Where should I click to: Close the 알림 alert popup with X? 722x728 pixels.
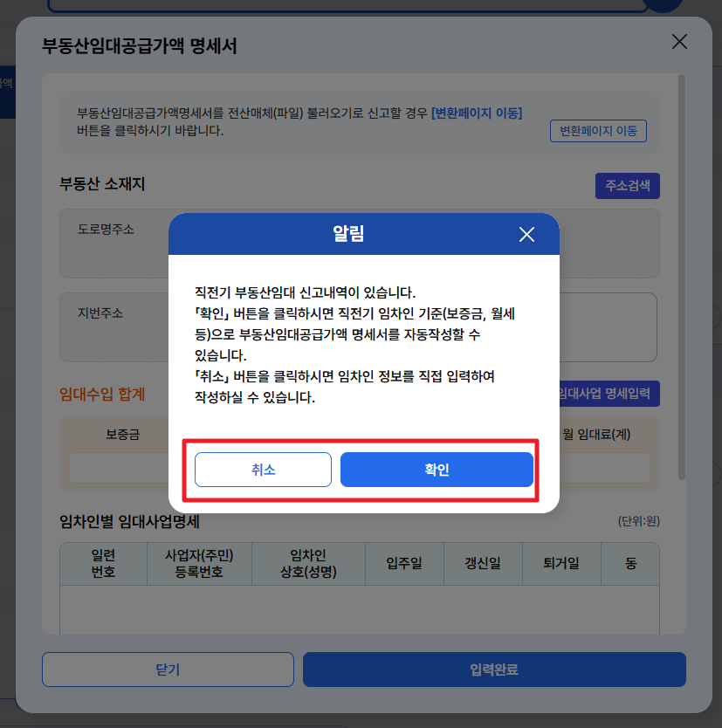click(x=526, y=235)
